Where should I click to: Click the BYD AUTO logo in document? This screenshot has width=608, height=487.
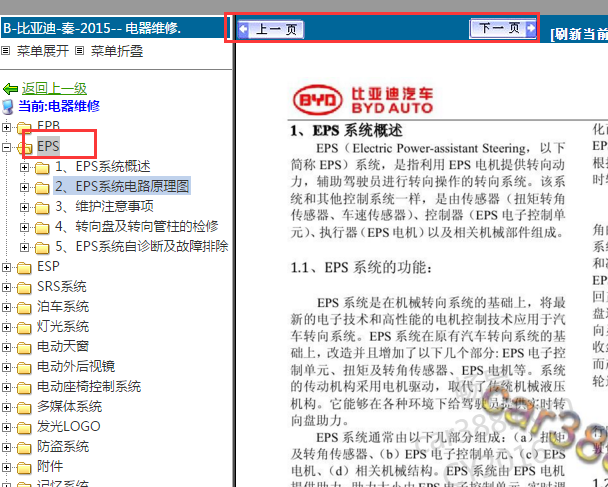click(x=363, y=100)
